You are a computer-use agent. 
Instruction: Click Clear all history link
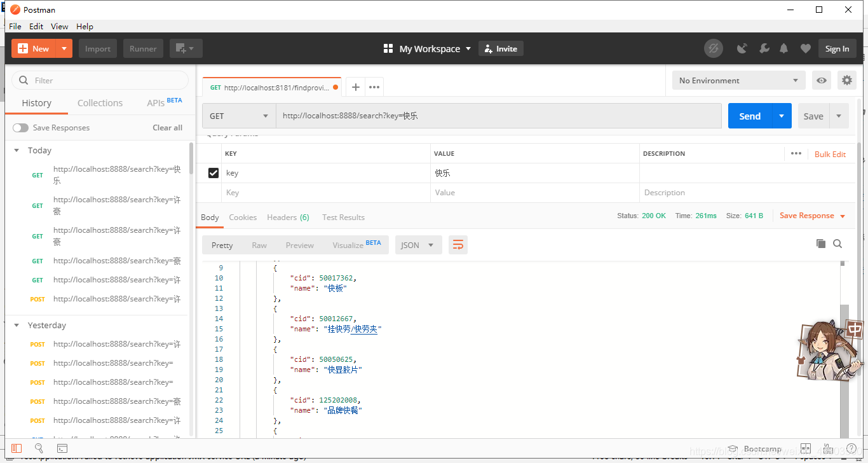pos(167,128)
